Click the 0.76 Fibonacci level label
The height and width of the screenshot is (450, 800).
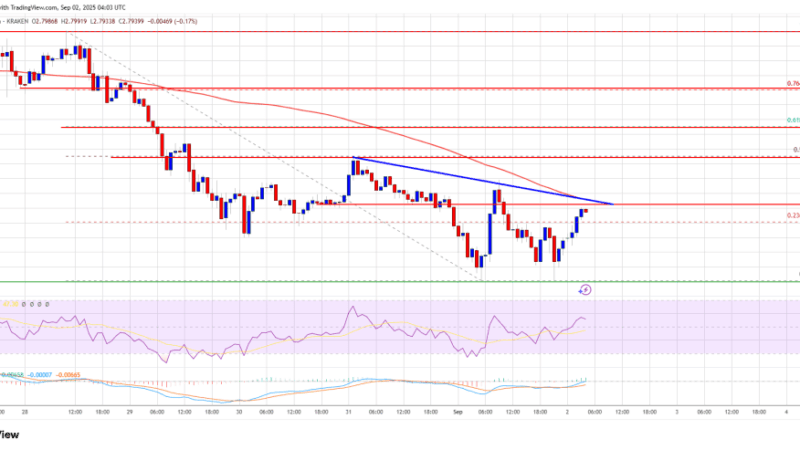793,83
